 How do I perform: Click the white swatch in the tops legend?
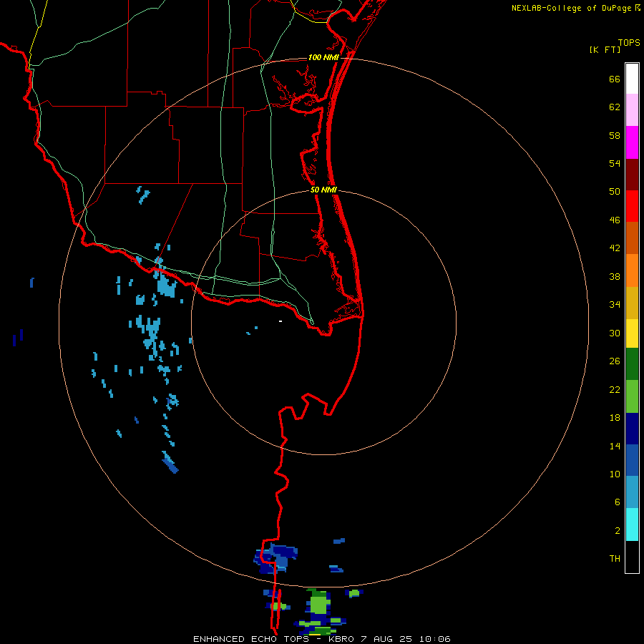(x=632, y=79)
